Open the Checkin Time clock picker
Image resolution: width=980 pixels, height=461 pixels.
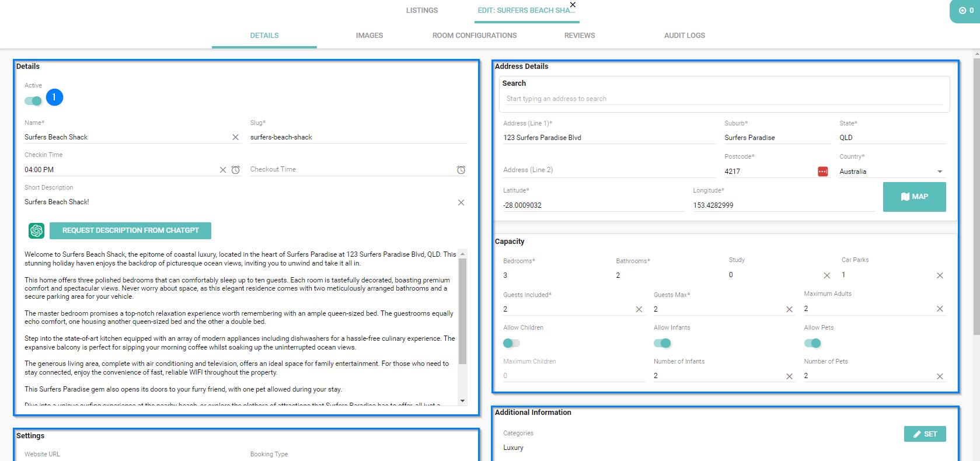236,170
